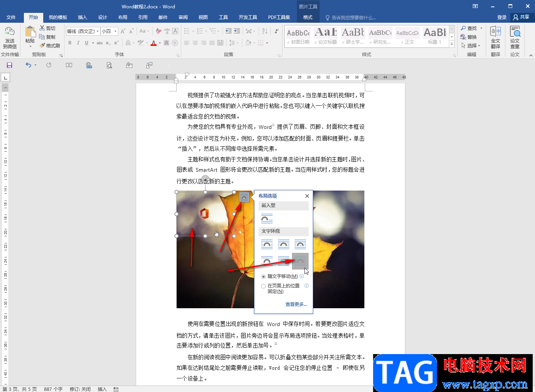Switch to the Review (审阅) tab
The image size is (535, 392).
tap(183, 17)
